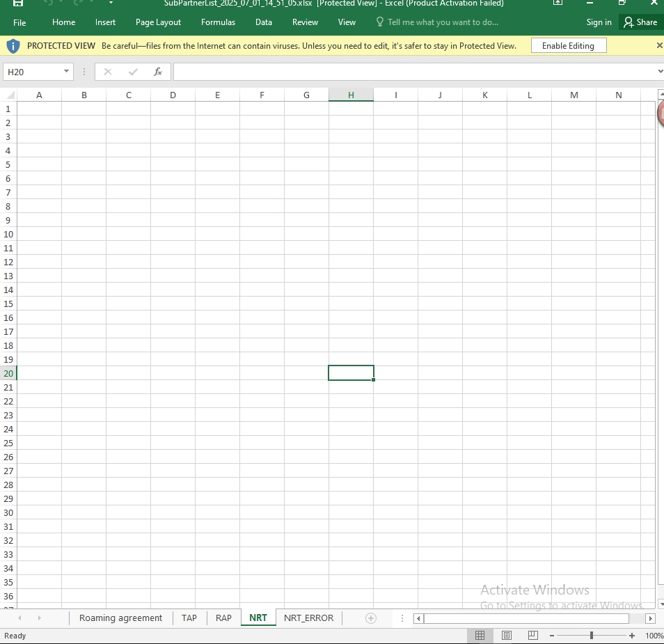Image resolution: width=664 pixels, height=644 pixels.
Task: Select the Roaming agreement sheet tab
Action: (120, 618)
